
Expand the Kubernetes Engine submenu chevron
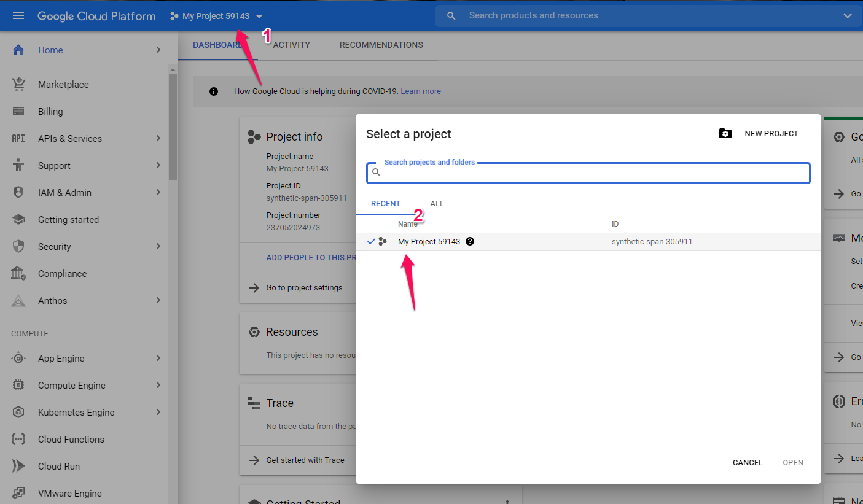(x=158, y=413)
